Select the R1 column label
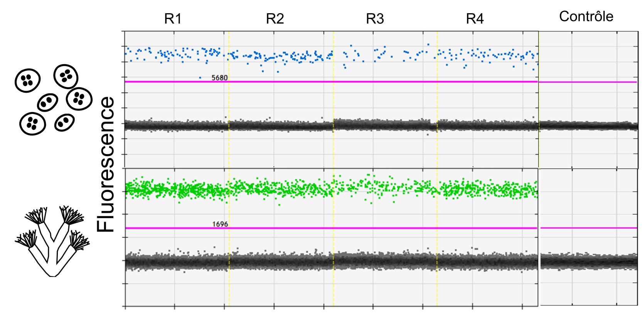The height and width of the screenshot is (314, 644). click(x=173, y=19)
